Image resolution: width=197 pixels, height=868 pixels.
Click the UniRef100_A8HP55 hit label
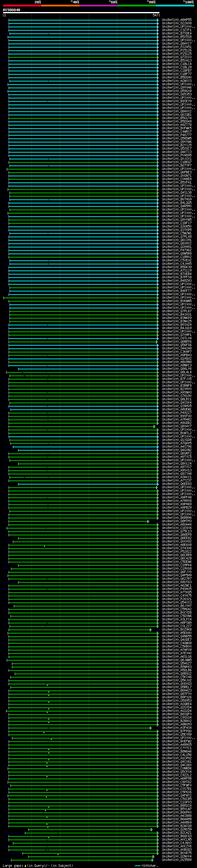177,20
